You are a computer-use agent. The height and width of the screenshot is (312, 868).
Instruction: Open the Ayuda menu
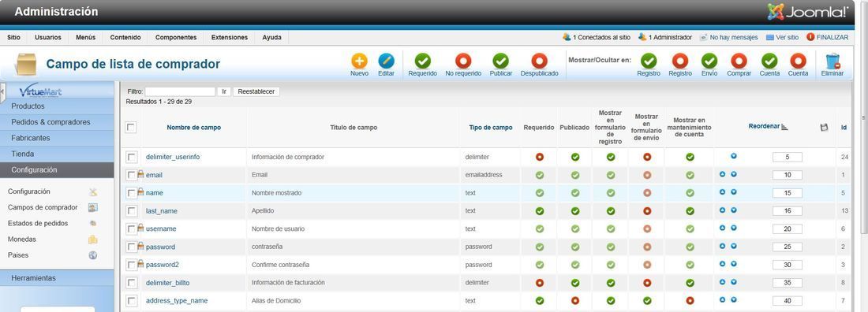click(271, 38)
